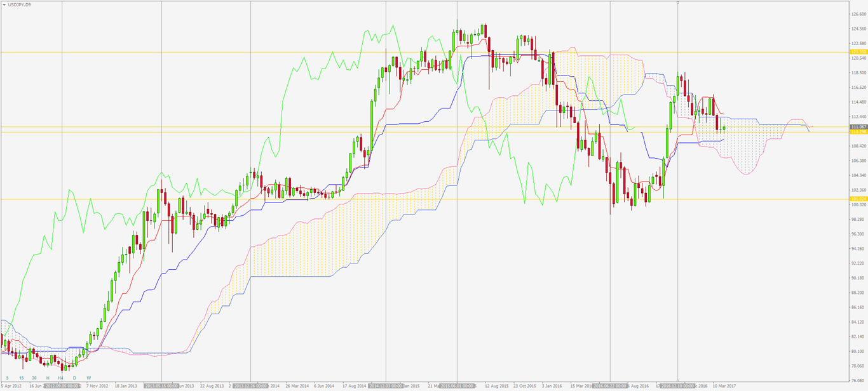Screen dimensions: 868x391
Task: Click the 2013.12.26 vertical line date label
Action: click(x=251, y=386)
